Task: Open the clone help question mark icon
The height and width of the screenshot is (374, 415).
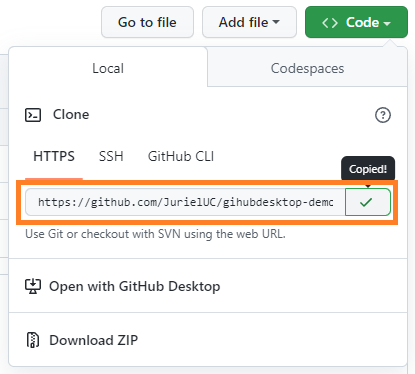Action: coord(383,115)
